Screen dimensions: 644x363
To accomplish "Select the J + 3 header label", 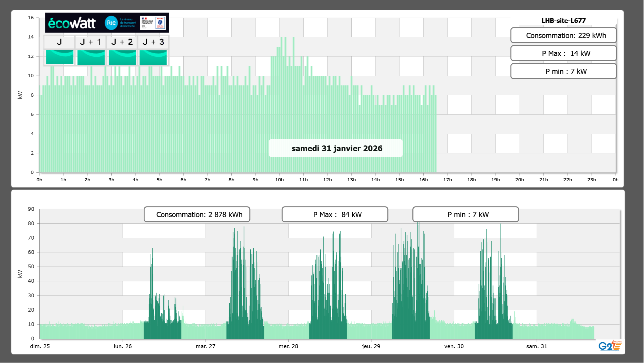I will point(153,42).
